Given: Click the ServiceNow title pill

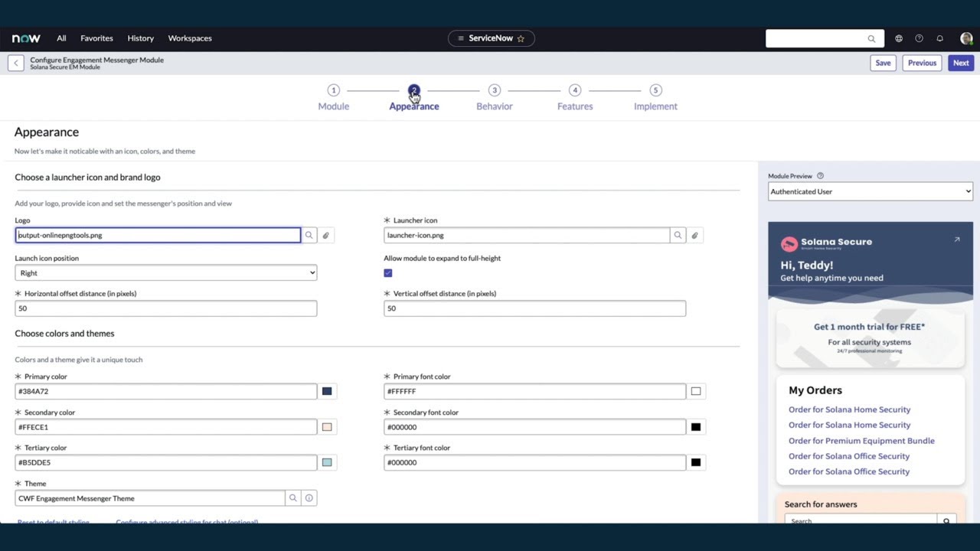Looking at the screenshot, I should coord(491,38).
